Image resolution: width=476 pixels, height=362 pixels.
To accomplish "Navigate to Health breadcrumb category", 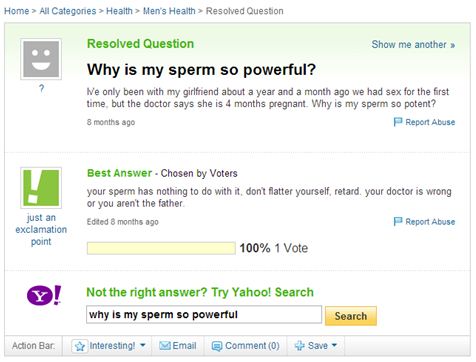I will coord(119,11).
